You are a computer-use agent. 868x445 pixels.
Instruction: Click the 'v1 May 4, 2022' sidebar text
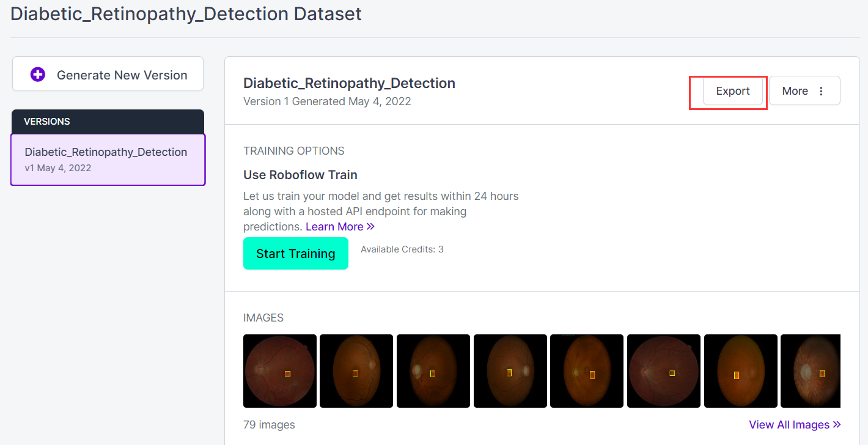click(x=58, y=168)
